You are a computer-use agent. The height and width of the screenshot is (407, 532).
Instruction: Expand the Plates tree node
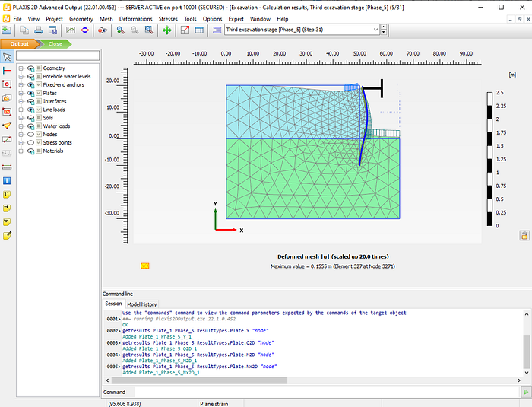coord(21,93)
